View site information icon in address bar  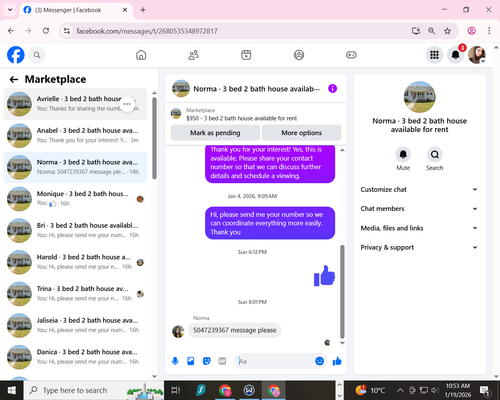[67, 31]
